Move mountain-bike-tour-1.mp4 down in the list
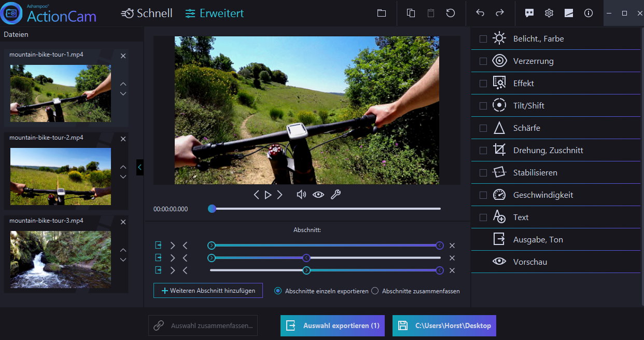The height and width of the screenshot is (340, 644). coord(123,93)
